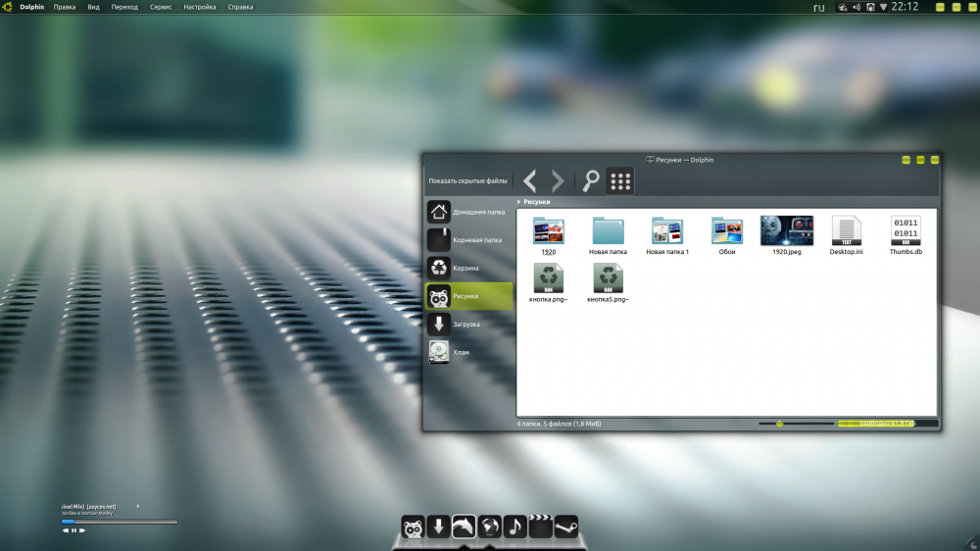Click the '(zaycev.net)' track title
Image resolution: width=980 pixels, height=551 pixels.
101,507
